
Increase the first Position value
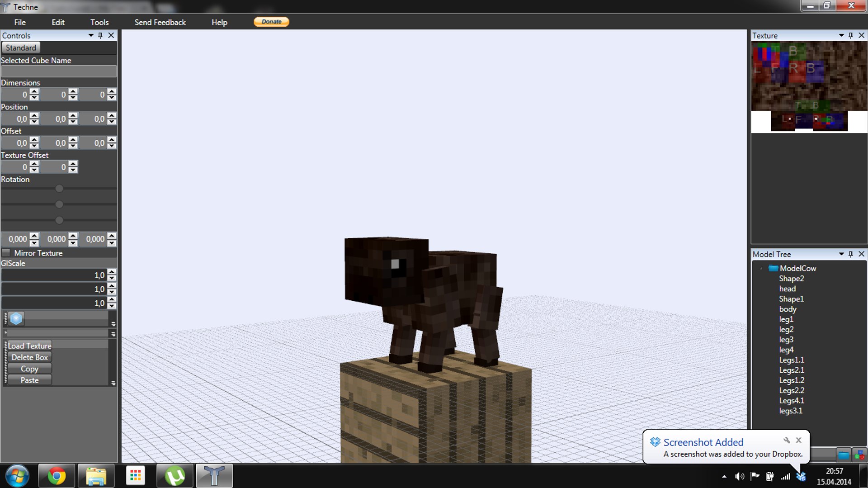(x=34, y=116)
